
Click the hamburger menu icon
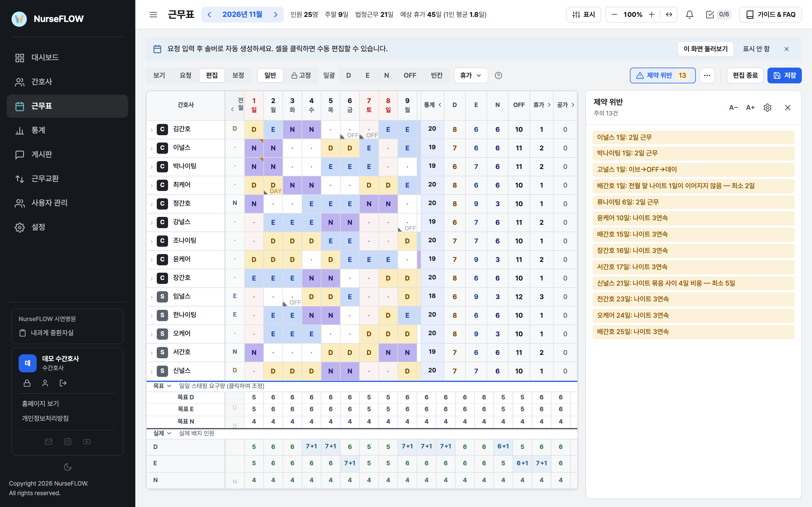(x=153, y=14)
